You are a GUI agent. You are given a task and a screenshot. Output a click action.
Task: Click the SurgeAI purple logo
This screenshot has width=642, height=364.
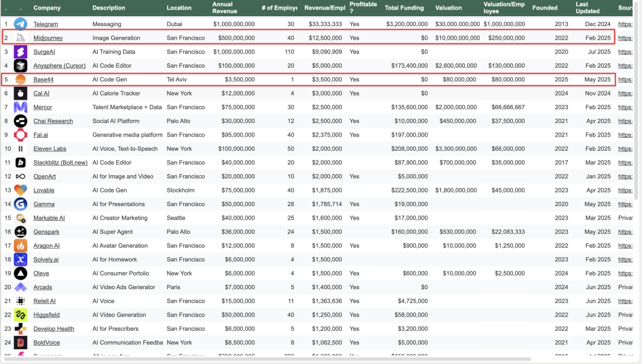pyautogui.click(x=20, y=52)
